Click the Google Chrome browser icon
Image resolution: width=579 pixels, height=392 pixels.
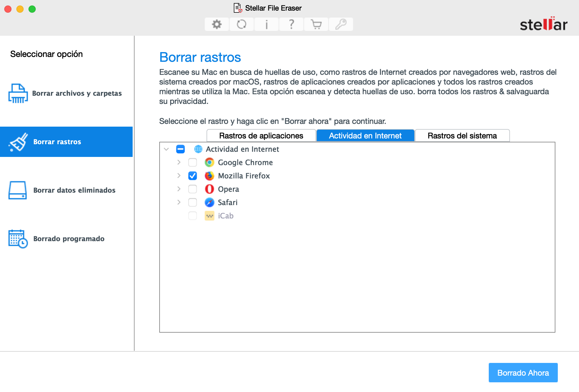point(209,162)
